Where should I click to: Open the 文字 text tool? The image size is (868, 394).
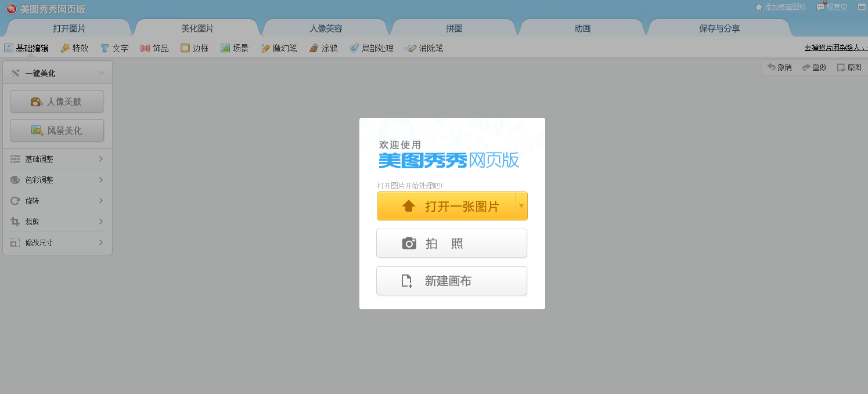click(114, 48)
